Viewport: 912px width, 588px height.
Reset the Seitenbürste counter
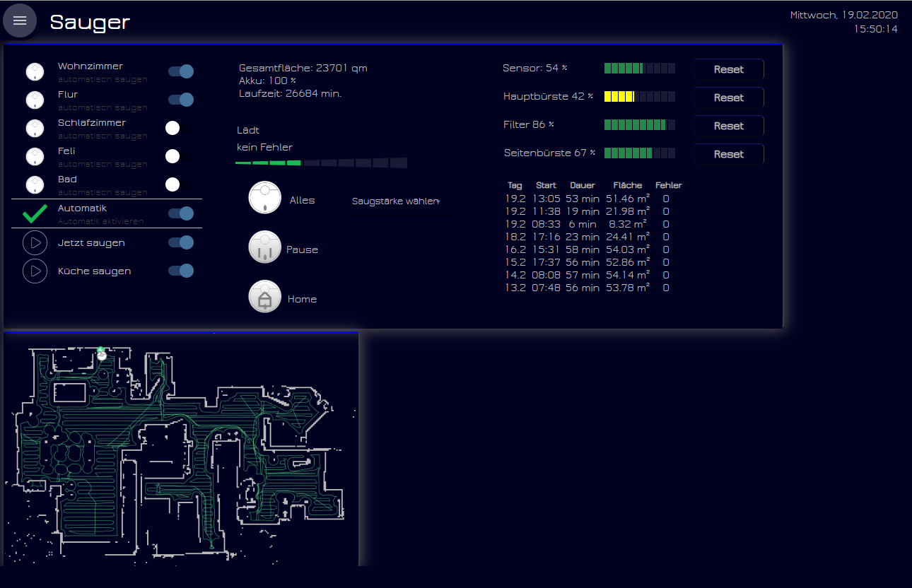click(729, 154)
